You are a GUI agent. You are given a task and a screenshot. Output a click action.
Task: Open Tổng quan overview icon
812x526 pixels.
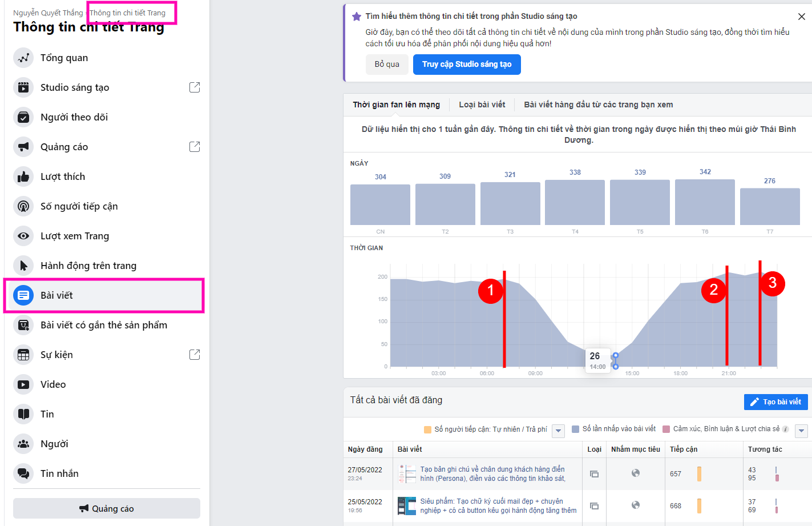pos(23,58)
